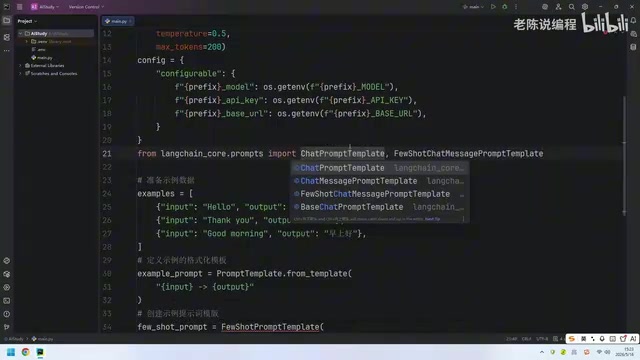Image resolution: width=640 pixels, height=360 pixels.
Task: Click example_prompt variable on line 30
Action: pyautogui.click(x=170, y=273)
